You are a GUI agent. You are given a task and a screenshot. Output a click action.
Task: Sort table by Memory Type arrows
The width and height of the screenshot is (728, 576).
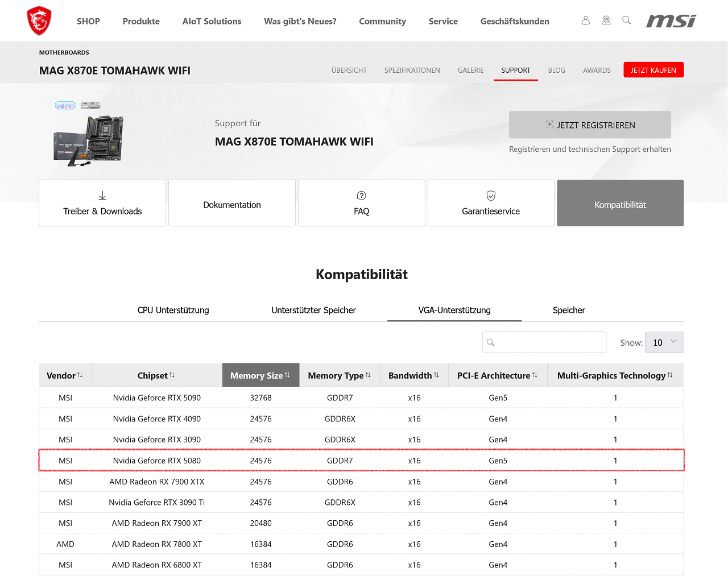click(369, 375)
